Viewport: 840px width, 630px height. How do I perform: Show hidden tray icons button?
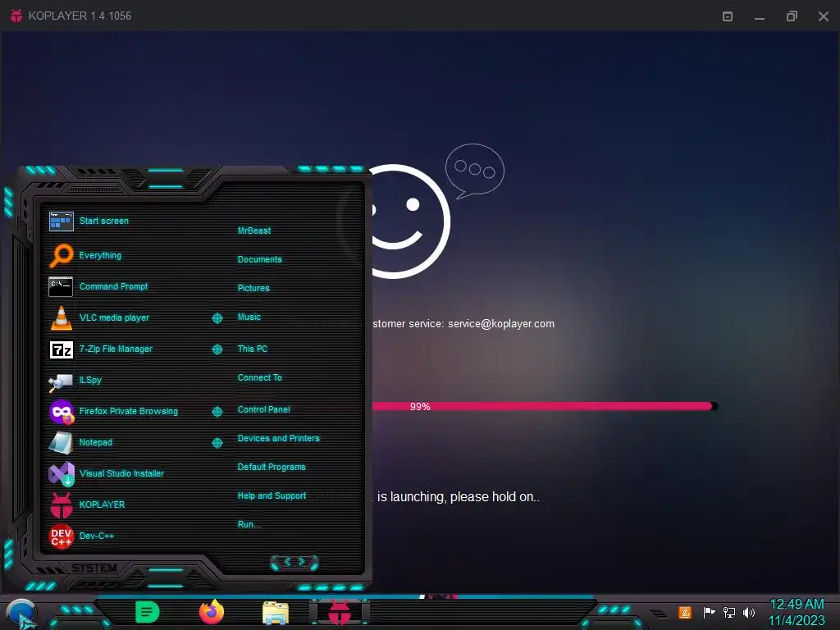[659, 614]
